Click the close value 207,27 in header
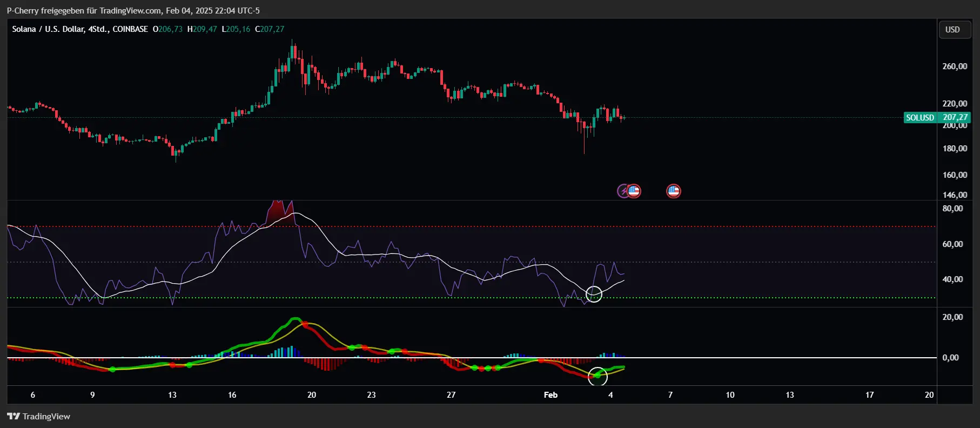The height and width of the screenshot is (428, 980). point(272,29)
